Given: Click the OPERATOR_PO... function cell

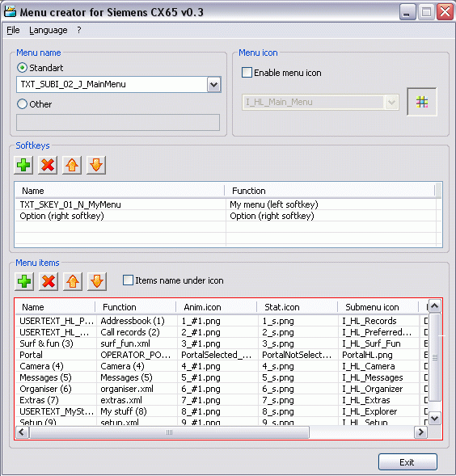Looking at the screenshot, I should click(x=136, y=355).
